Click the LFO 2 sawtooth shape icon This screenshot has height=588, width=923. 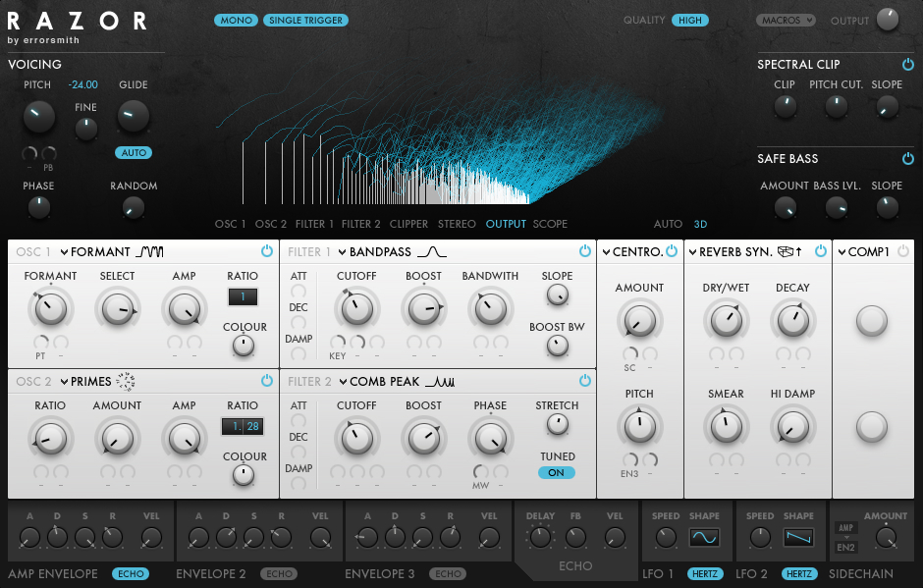pos(798,538)
